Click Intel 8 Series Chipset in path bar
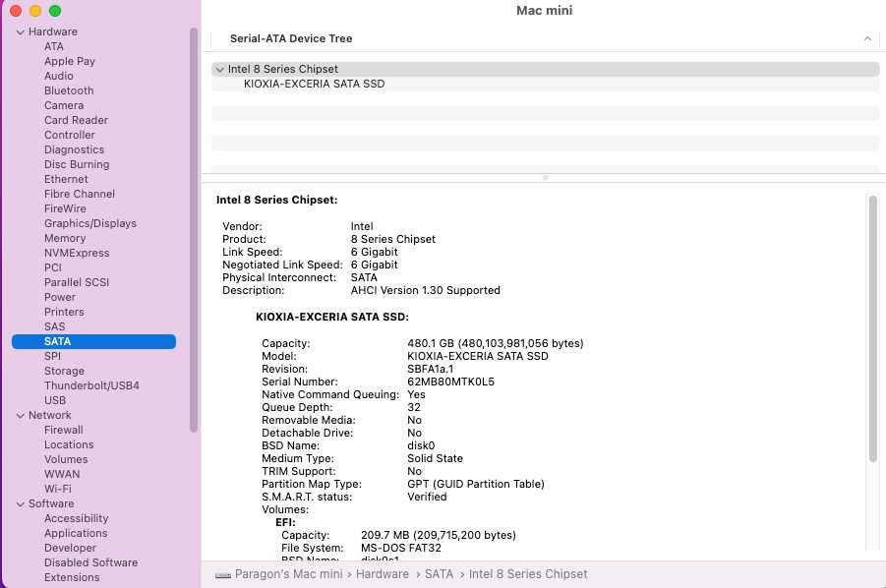The width and height of the screenshot is (886, 588). coord(528,574)
